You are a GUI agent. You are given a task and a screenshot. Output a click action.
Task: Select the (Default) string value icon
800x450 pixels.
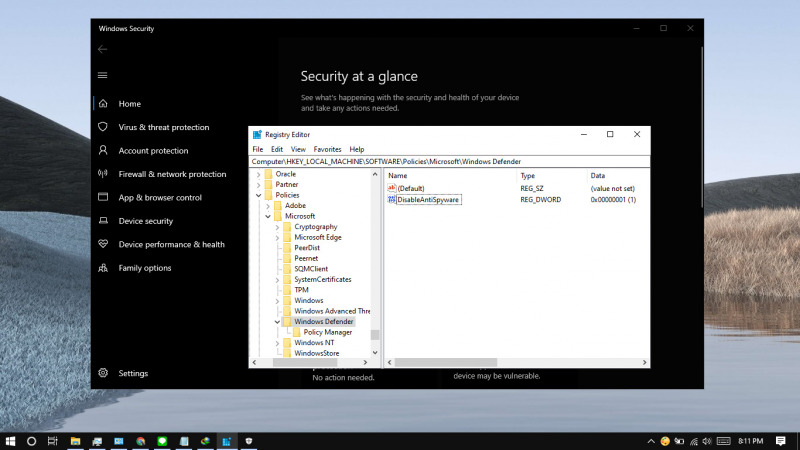pos(391,188)
